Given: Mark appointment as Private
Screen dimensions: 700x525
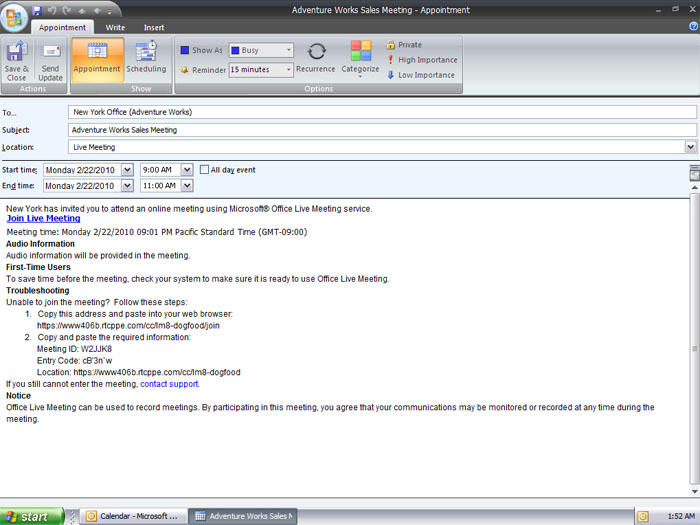Looking at the screenshot, I should [x=404, y=45].
